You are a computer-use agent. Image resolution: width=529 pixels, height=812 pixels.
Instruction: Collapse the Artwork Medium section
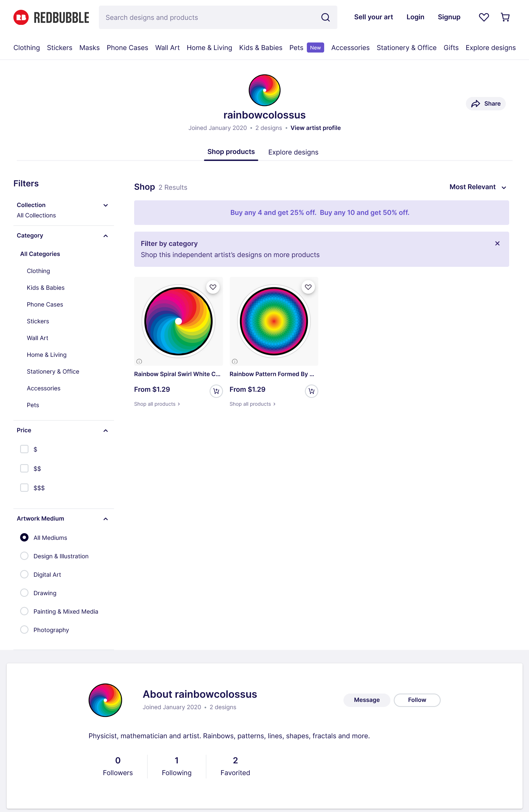coord(105,519)
